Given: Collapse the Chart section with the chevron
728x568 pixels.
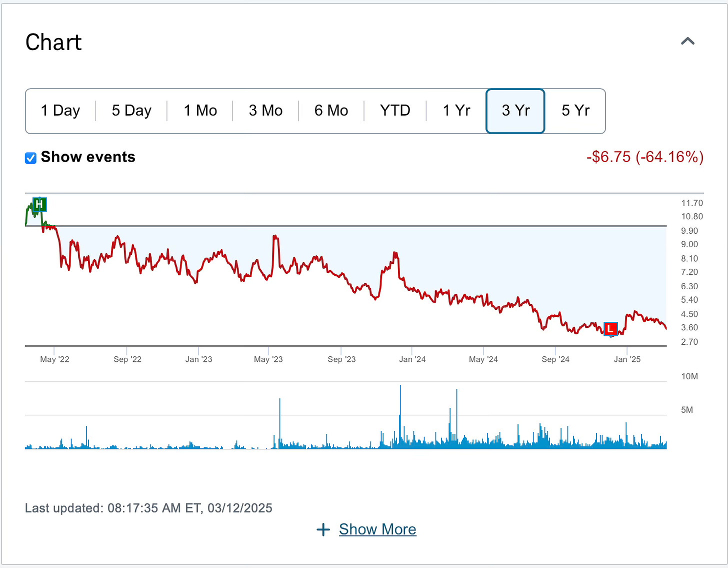Looking at the screenshot, I should point(688,42).
